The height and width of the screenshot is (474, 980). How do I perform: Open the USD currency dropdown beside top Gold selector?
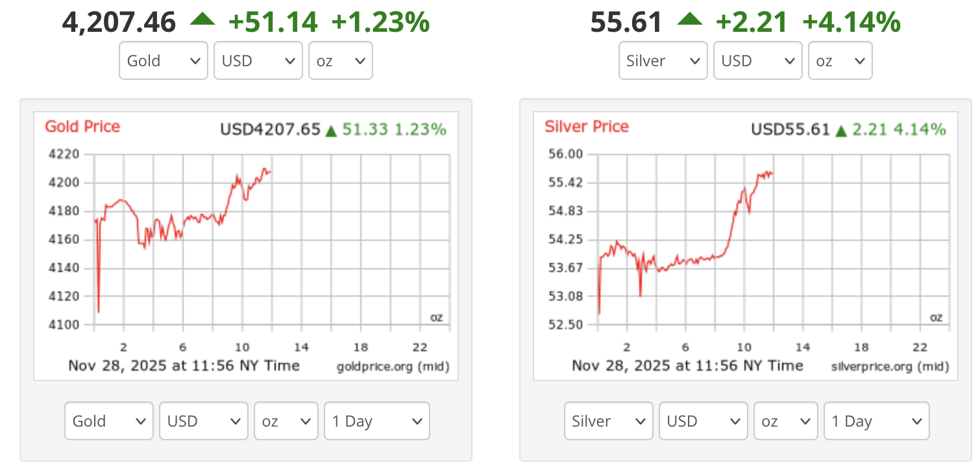tap(258, 61)
